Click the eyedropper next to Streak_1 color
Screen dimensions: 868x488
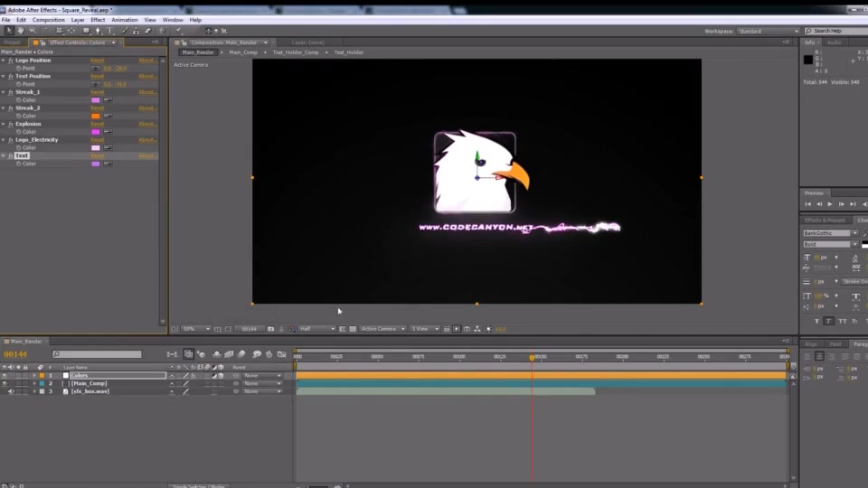tap(108, 100)
